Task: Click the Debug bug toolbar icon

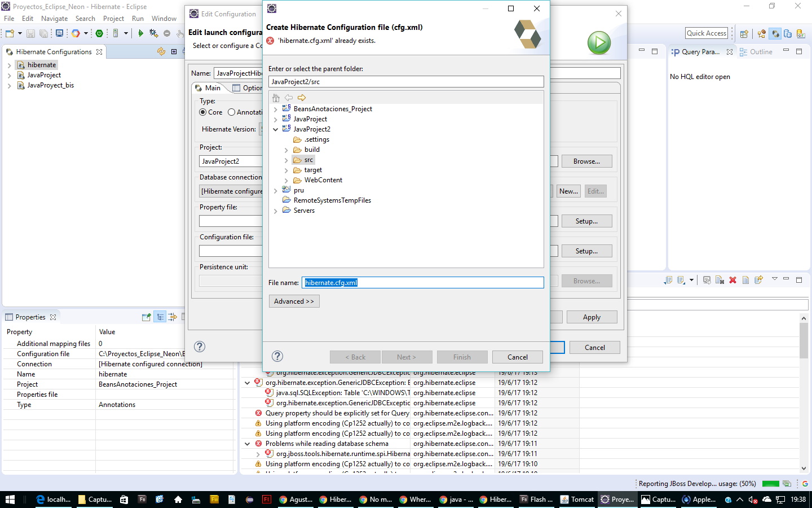Action: pos(153,33)
